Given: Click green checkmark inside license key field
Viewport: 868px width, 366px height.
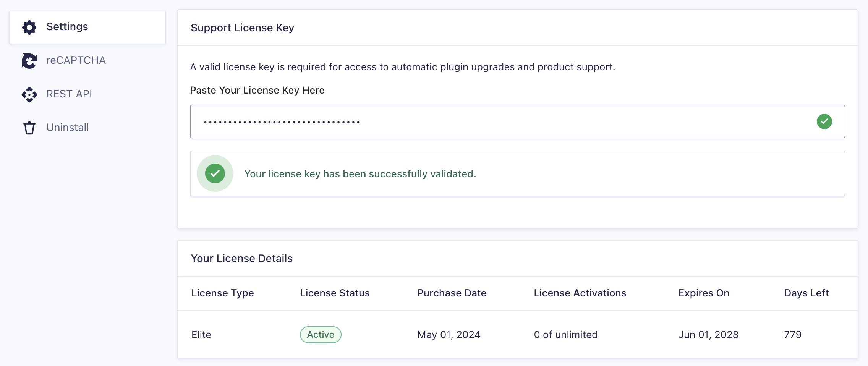Looking at the screenshot, I should click(824, 121).
